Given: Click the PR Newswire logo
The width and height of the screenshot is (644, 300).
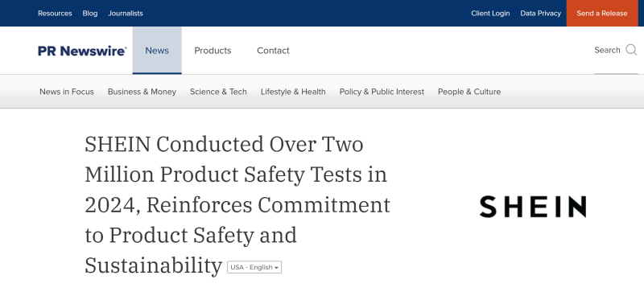Looking at the screenshot, I should click(82, 51).
